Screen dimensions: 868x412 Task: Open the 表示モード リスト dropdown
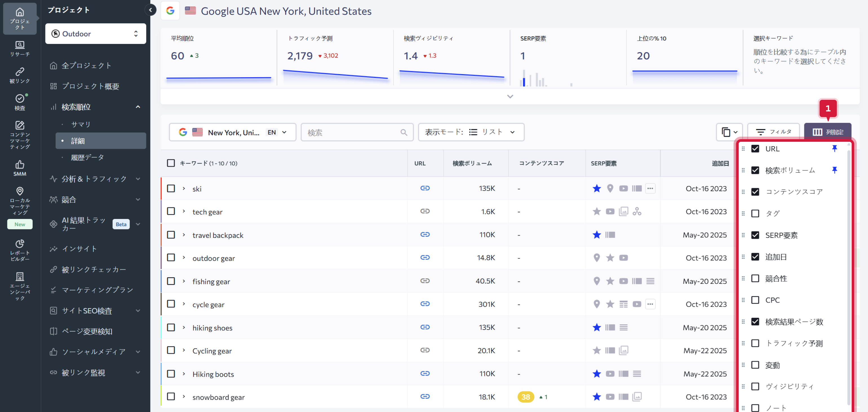[471, 132]
